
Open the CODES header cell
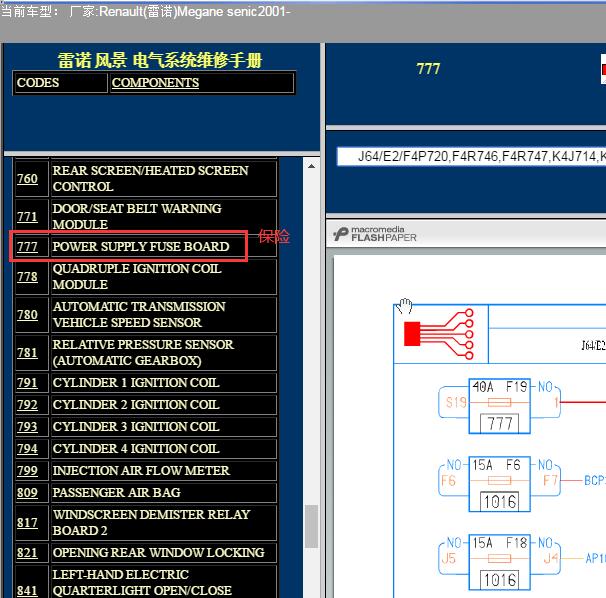tap(60, 83)
